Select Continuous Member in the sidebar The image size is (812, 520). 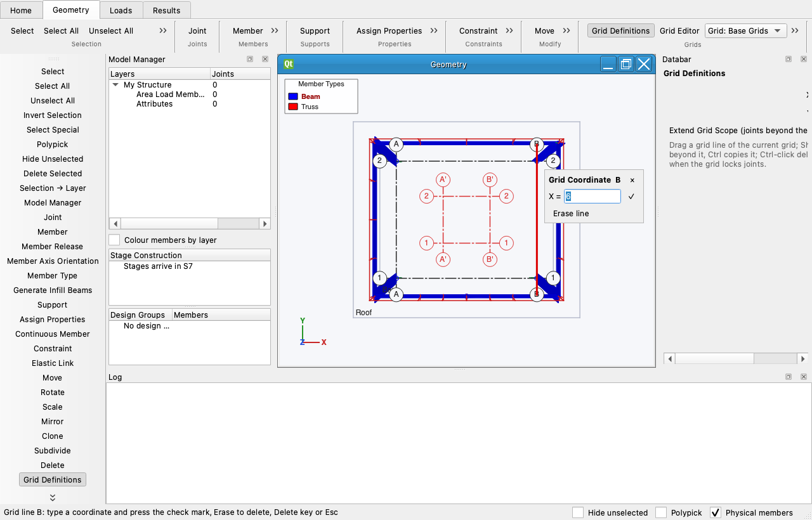(53, 334)
